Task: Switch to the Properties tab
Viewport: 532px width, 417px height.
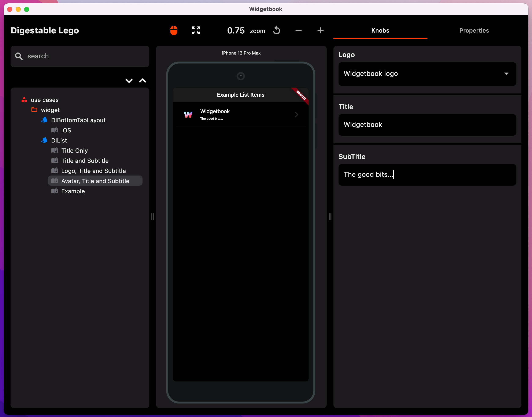Action: 474,30
